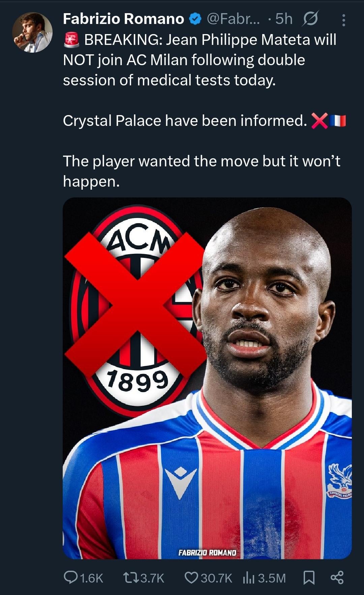Open view analytics bar chart icon
This screenshot has height=595, width=364.
tap(248, 577)
